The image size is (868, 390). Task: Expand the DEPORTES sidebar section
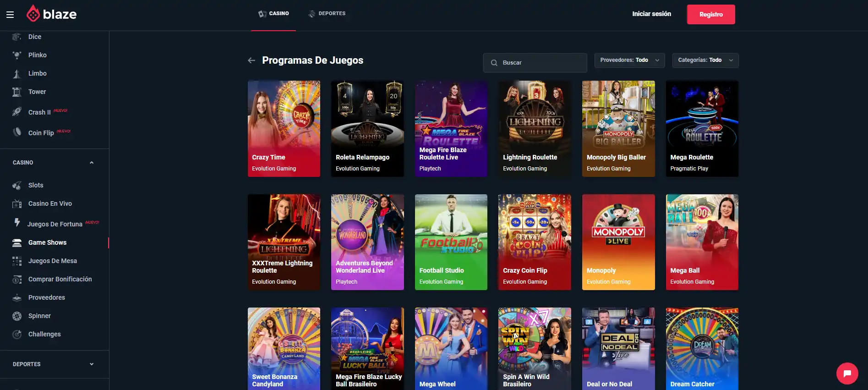(x=92, y=364)
